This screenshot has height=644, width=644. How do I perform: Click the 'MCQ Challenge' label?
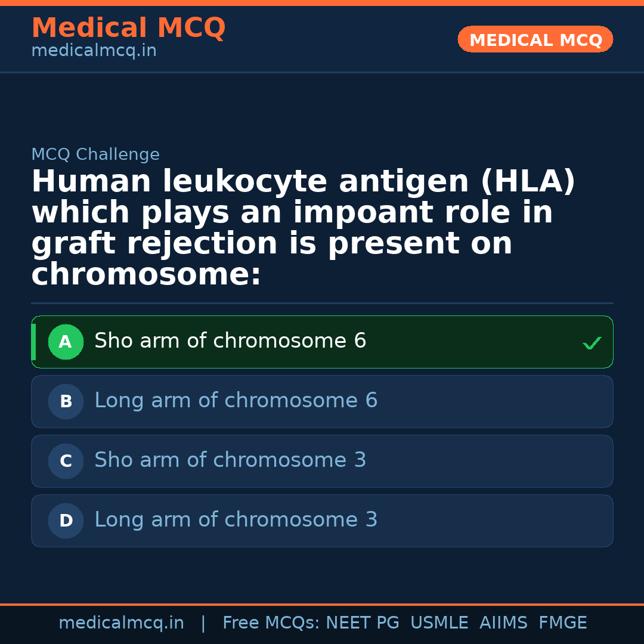(x=95, y=155)
